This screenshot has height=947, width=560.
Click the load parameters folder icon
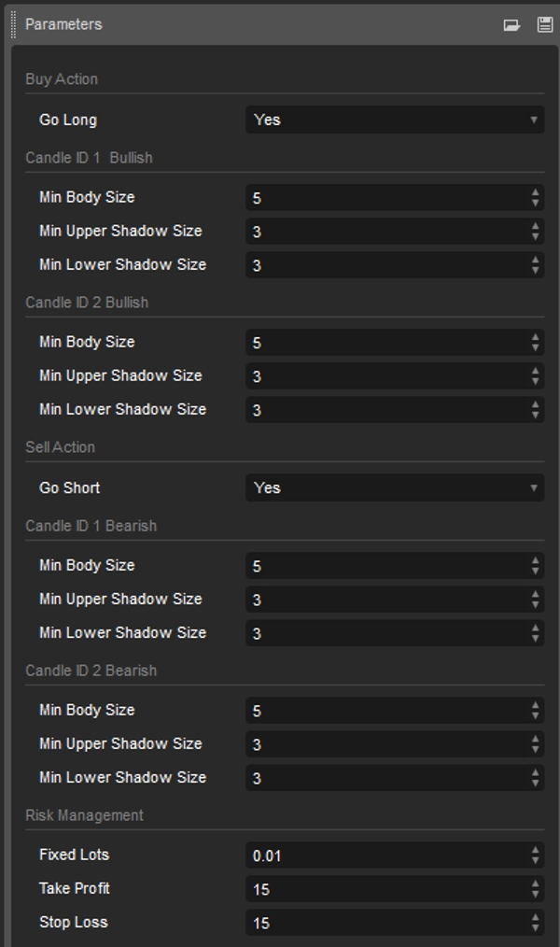[x=511, y=25]
